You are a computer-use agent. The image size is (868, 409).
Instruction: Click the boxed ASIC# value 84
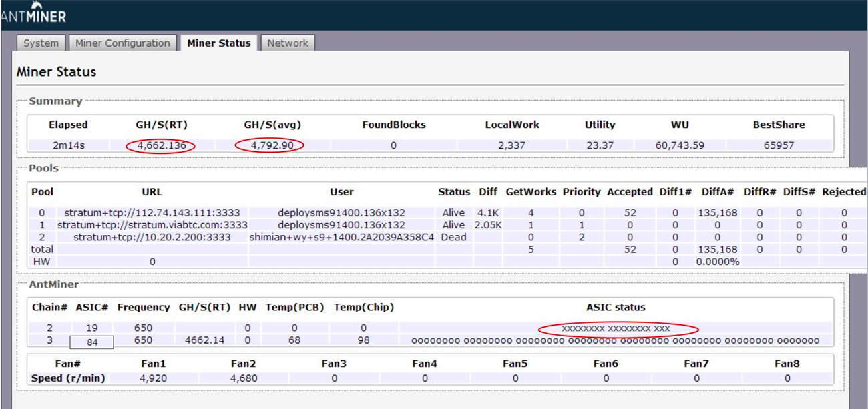[91, 342]
